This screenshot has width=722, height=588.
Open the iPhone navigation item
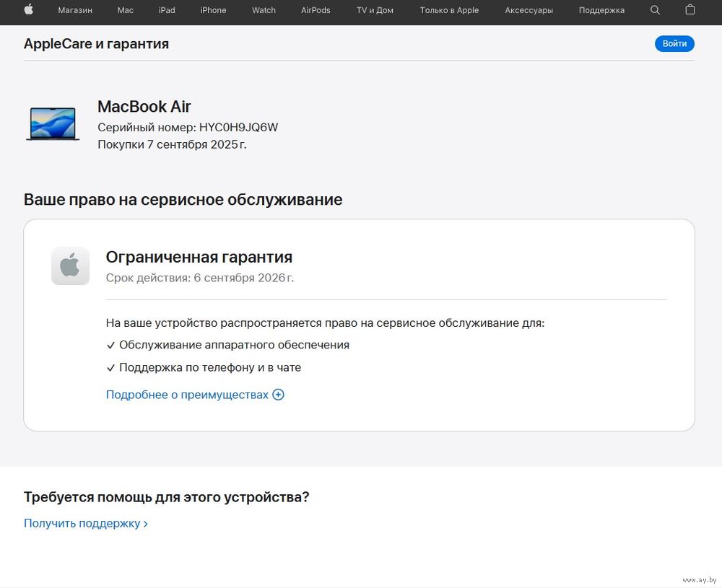pos(213,10)
